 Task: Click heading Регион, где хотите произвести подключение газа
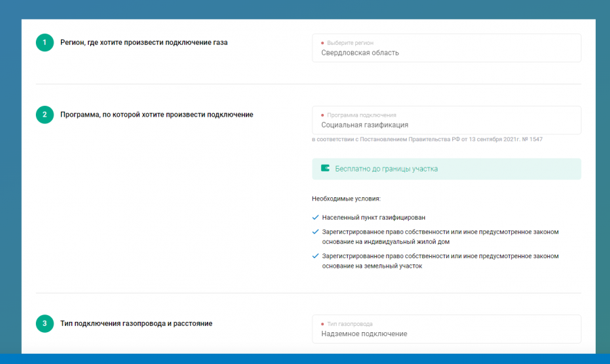[x=144, y=43]
